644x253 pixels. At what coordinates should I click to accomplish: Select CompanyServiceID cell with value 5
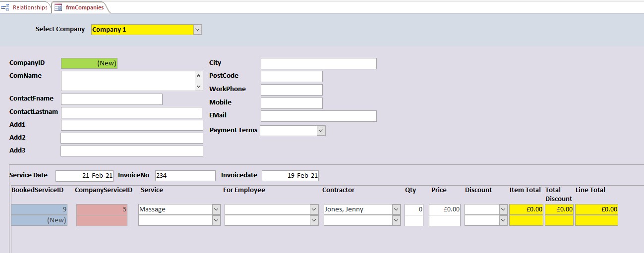pos(102,209)
